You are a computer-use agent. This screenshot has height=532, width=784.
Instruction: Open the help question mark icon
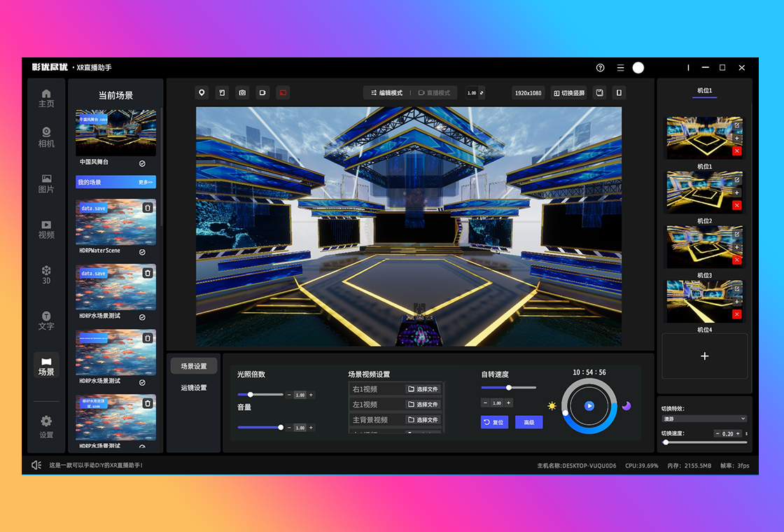tap(601, 68)
